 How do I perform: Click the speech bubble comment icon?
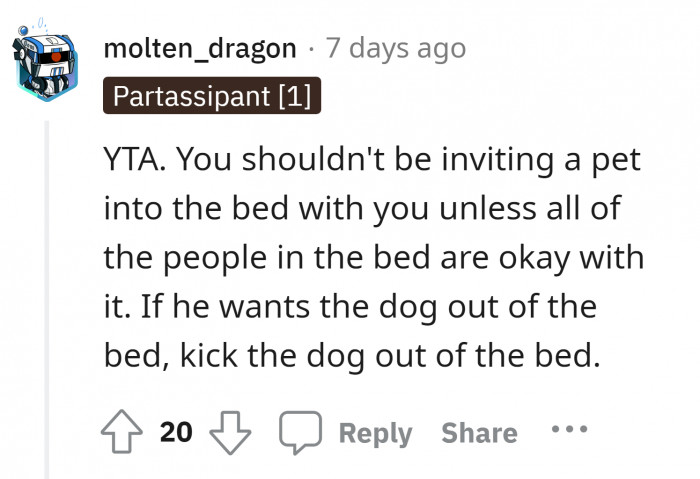coord(297,432)
